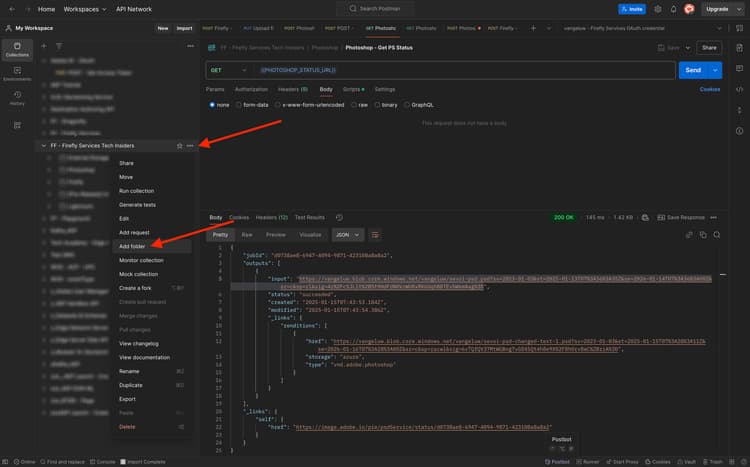Choose Delete in the context menu
This screenshot has height=467, width=750.
(x=152, y=427)
